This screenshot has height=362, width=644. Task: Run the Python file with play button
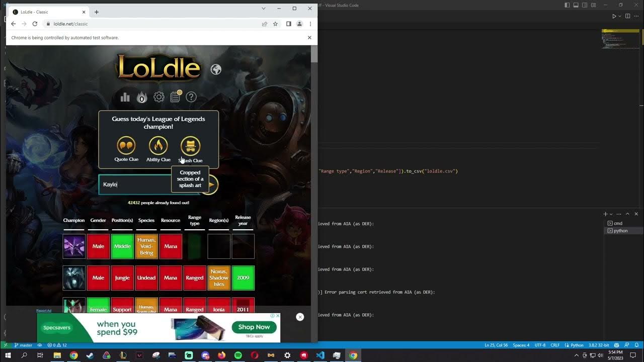click(x=614, y=16)
